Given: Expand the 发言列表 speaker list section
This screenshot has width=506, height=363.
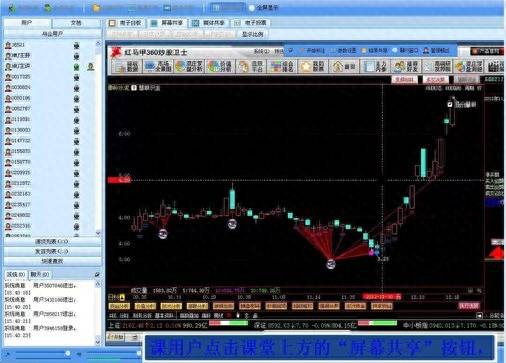Looking at the screenshot, I should [x=52, y=251].
